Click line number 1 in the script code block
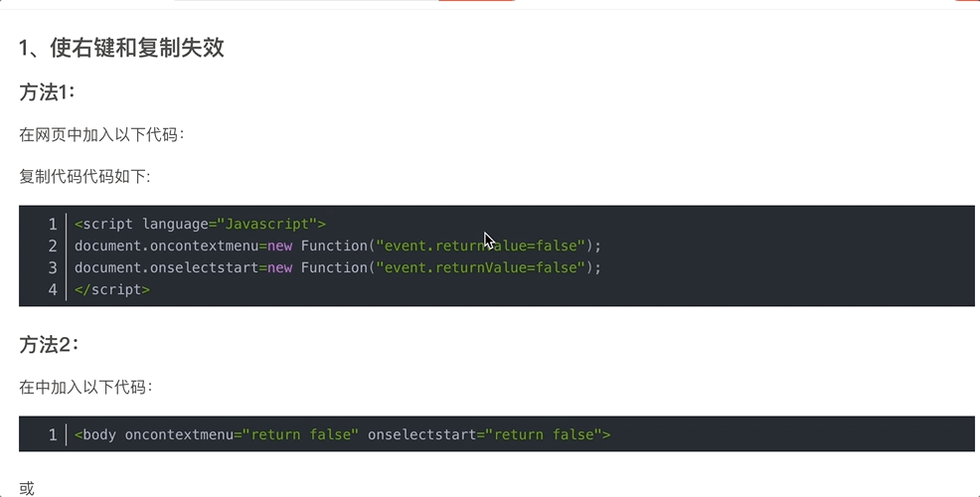 (53, 224)
